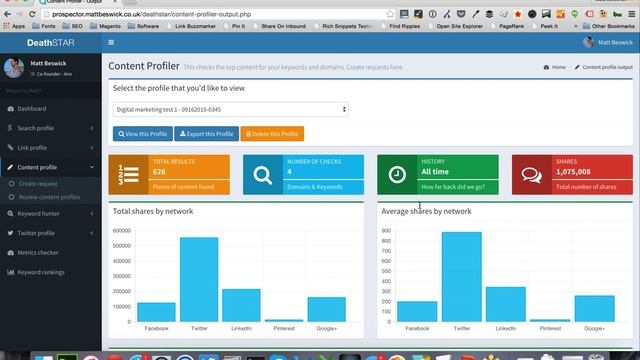The width and height of the screenshot is (640, 360).
Task: Reload the page with refresh icon
Action: click(32, 14)
